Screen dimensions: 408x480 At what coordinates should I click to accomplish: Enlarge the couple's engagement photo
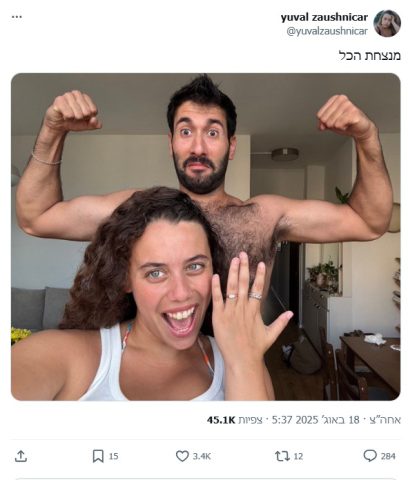[x=206, y=237]
